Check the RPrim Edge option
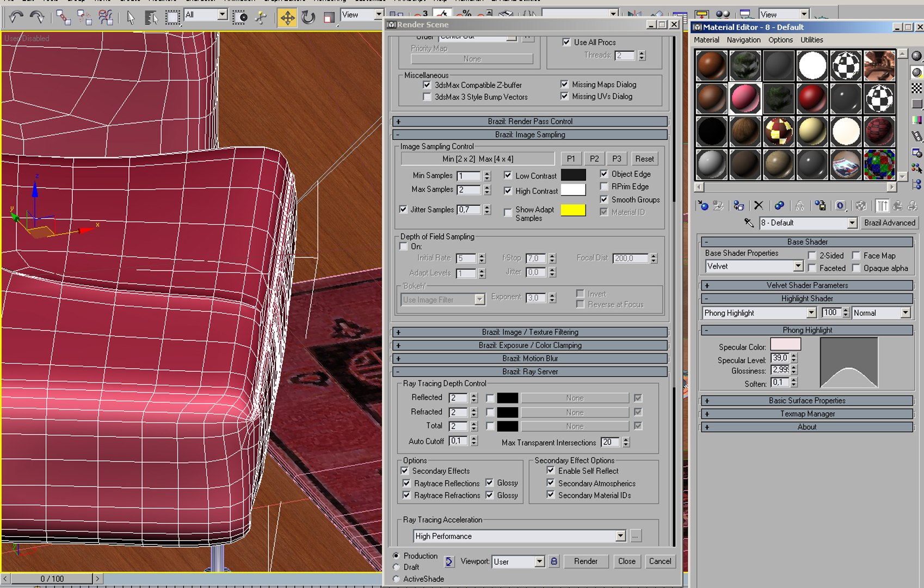The height and width of the screenshot is (588, 924). (604, 186)
